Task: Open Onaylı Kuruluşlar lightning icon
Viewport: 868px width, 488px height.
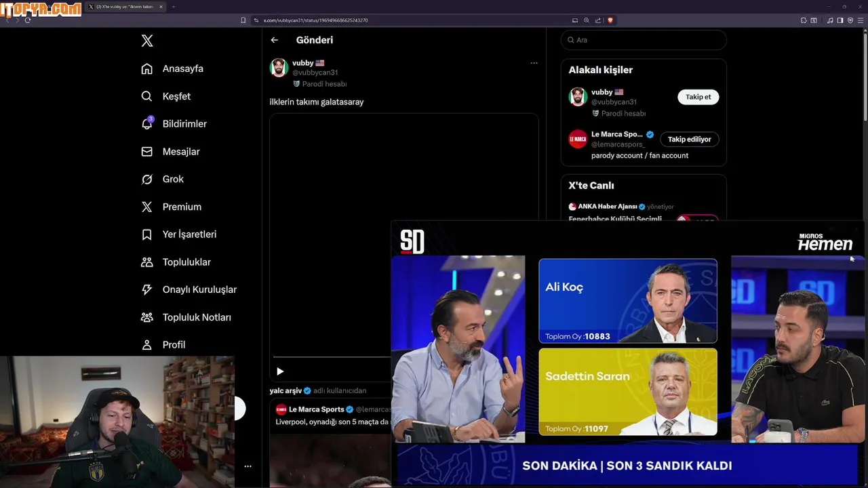Action: [x=146, y=289]
